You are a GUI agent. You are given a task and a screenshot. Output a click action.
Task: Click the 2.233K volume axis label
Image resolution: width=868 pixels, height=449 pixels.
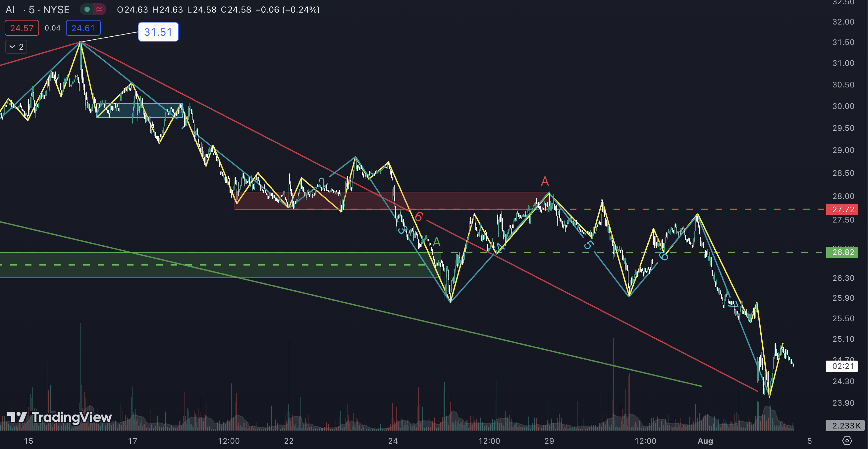point(845,425)
